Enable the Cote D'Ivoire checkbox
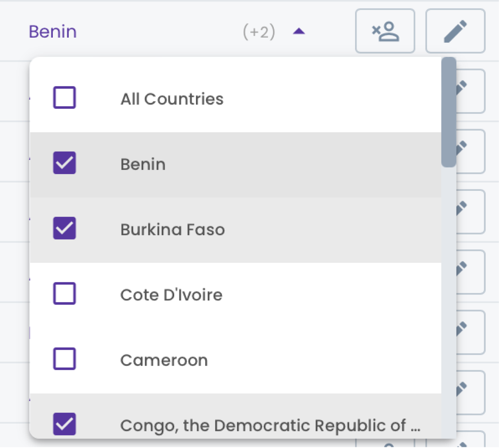Screen dimensions: 499x448 [x=65, y=293]
